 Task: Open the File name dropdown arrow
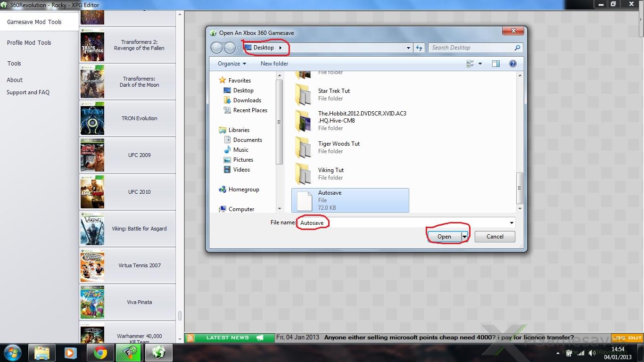pos(512,222)
